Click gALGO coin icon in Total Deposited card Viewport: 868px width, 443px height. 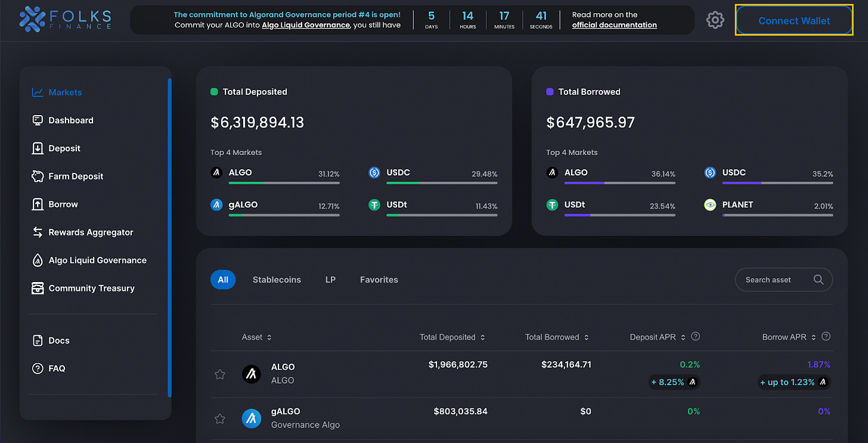point(216,205)
